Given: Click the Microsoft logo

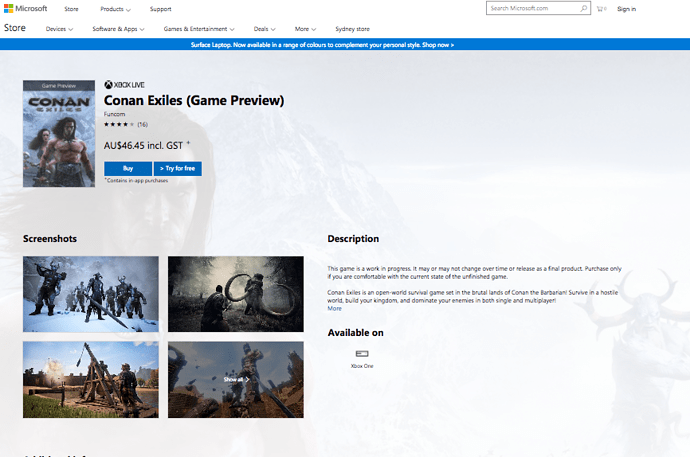Looking at the screenshot, I should click(x=26, y=8).
